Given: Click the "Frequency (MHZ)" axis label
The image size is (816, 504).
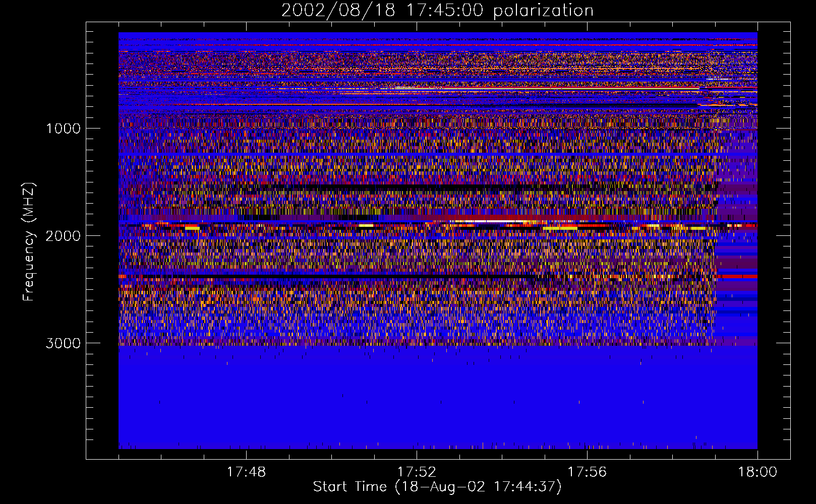Looking at the screenshot, I should point(28,242).
